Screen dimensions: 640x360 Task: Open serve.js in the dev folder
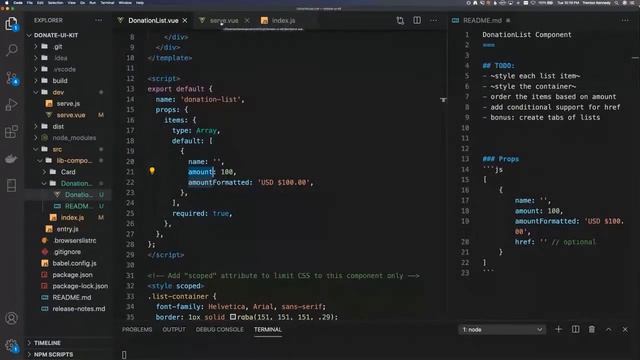[68, 104]
